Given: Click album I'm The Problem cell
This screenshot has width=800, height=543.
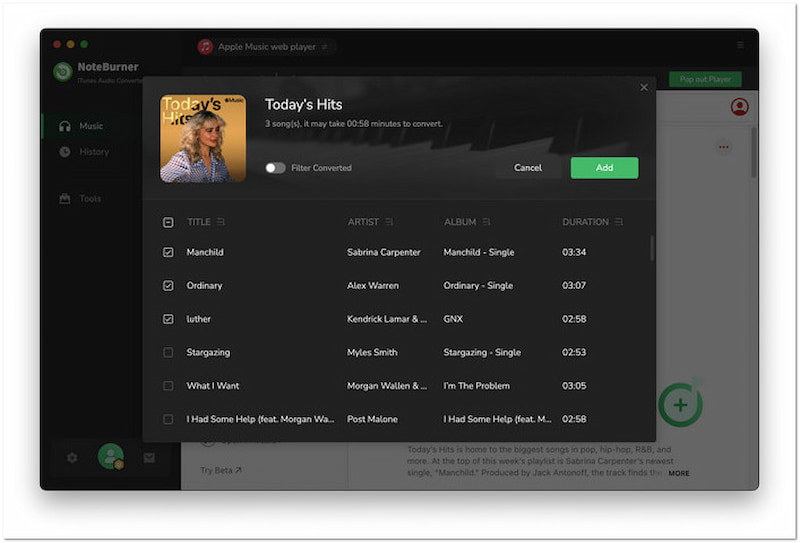Looking at the screenshot, I should pos(477,386).
